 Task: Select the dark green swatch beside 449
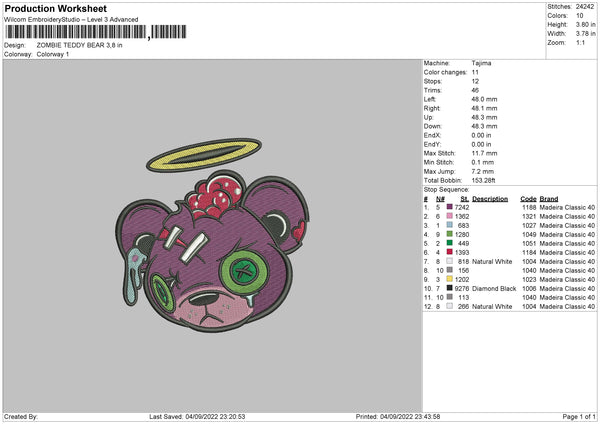[450, 243]
